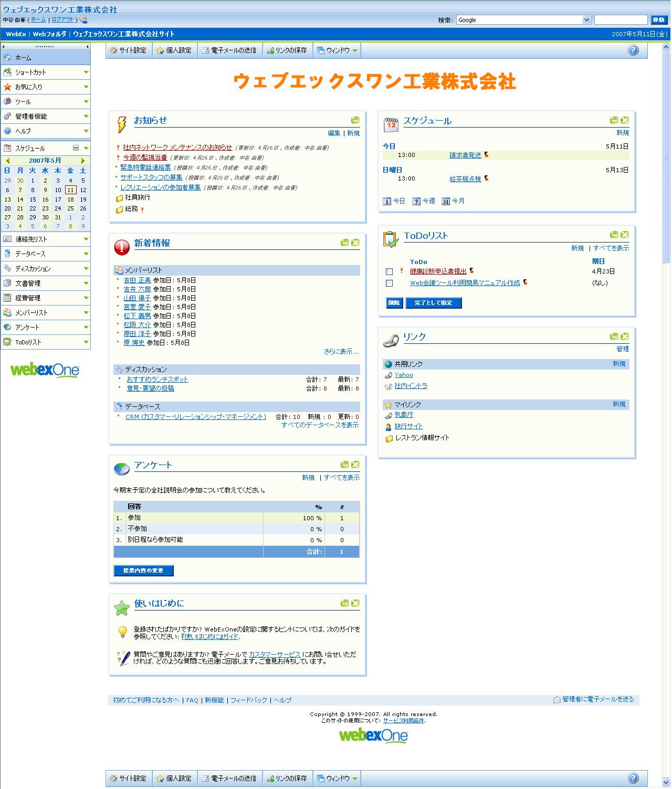672x789 pixels.
Task: Close the ToDoリスト panel
Action: click(624, 235)
